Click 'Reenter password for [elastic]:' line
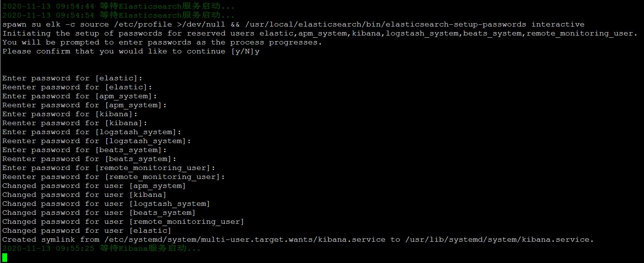Image resolution: width=644 pixels, height=263 pixels. 77,87
